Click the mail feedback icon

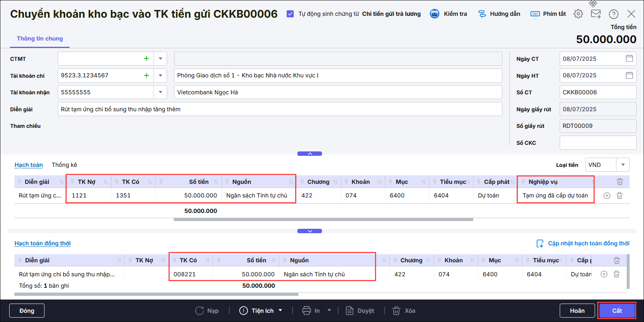coord(595,14)
